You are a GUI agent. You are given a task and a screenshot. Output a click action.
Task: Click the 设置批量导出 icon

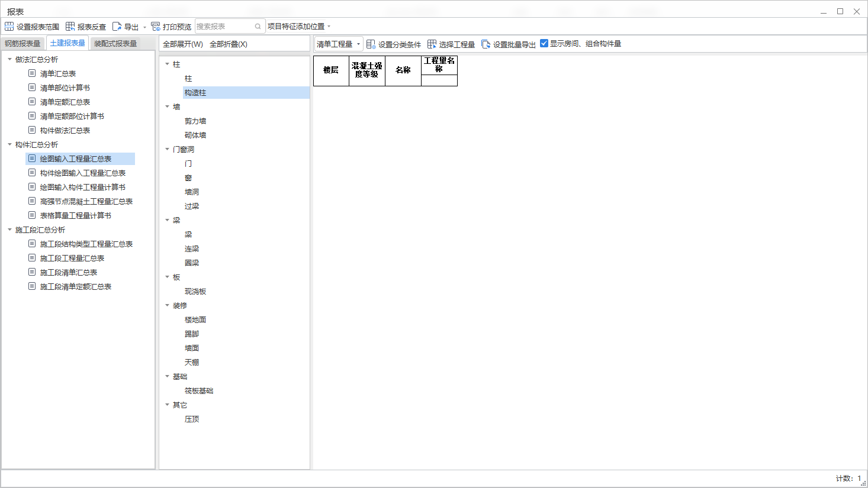[486, 44]
